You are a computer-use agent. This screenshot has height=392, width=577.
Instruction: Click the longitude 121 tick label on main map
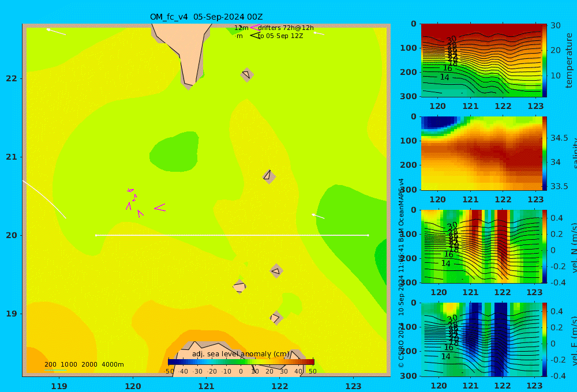pyautogui.click(x=206, y=386)
